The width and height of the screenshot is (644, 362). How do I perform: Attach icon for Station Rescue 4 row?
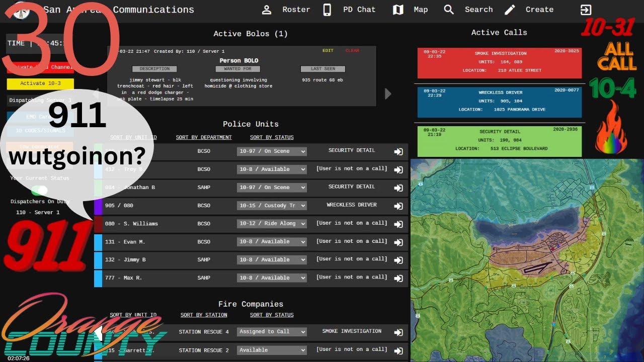[x=398, y=332]
